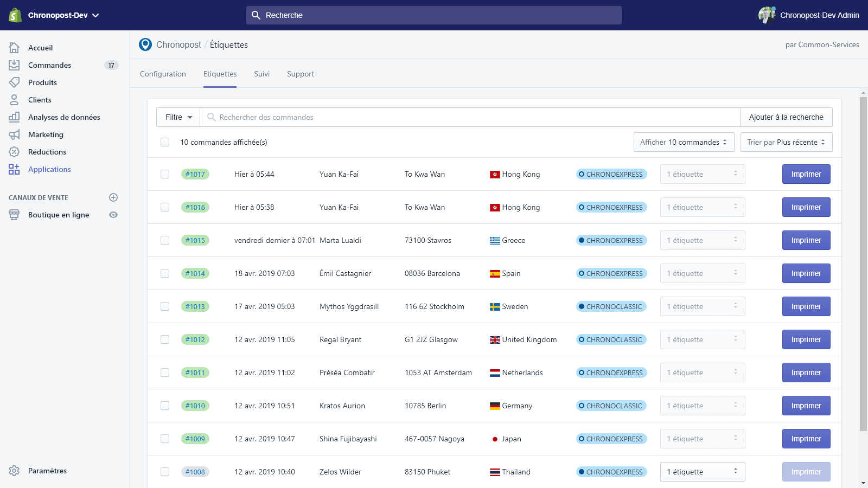Click Imprimer for order #1015

pos(806,240)
